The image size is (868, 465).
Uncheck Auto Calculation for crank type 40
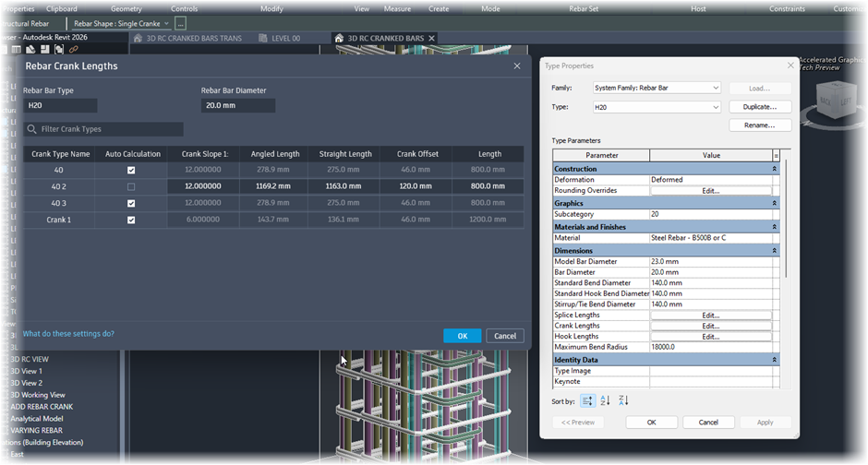(x=131, y=171)
